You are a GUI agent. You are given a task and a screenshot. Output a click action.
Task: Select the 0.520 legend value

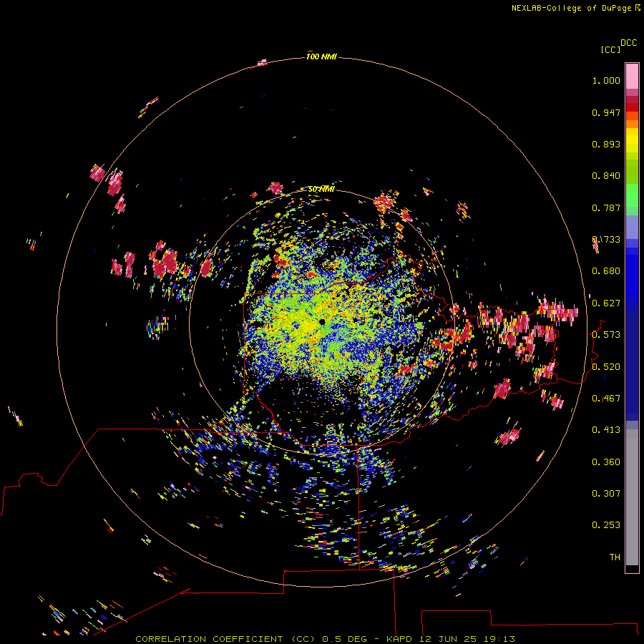606,367
